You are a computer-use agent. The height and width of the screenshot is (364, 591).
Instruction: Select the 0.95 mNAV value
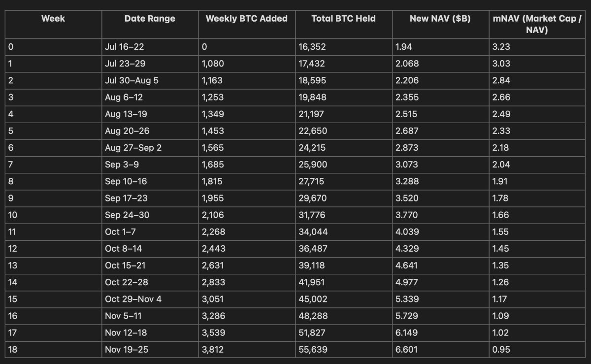[501, 349]
